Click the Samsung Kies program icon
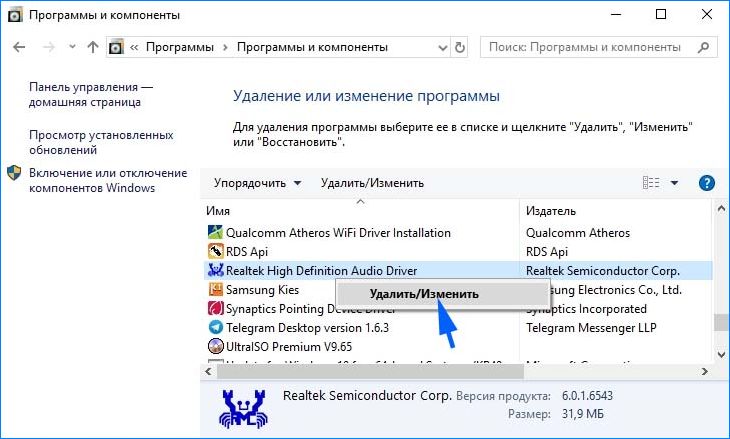Viewport: 730px width, 439px height. click(215, 290)
